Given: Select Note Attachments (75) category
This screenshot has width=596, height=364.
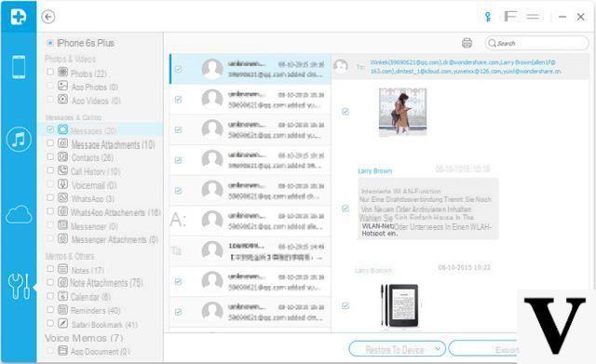Looking at the screenshot, I should pyautogui.click(x=106, y=283).
